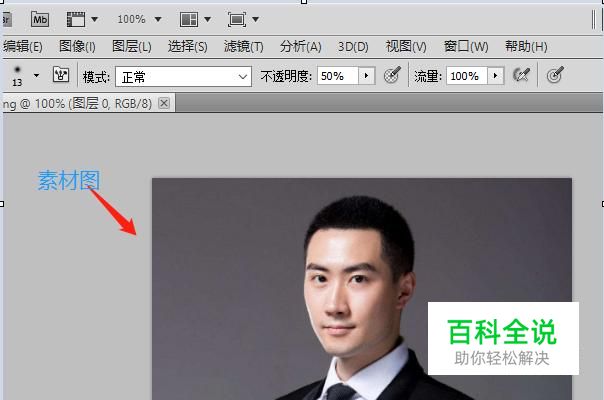Screen dimensions: 604x400
Task: Click the View Extras filmstrip icon
Action: [76, 19]
